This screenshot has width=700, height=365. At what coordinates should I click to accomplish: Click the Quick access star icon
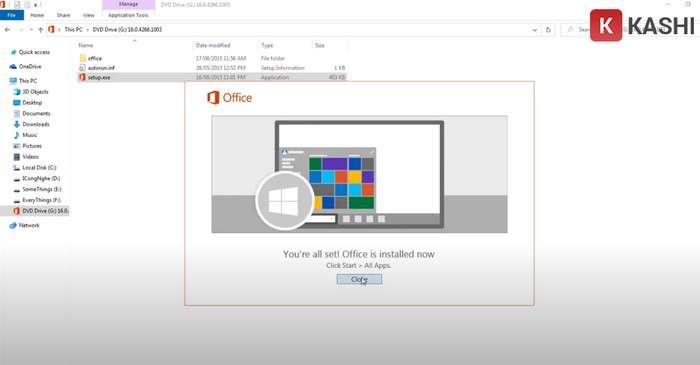[x=13, y=52]
